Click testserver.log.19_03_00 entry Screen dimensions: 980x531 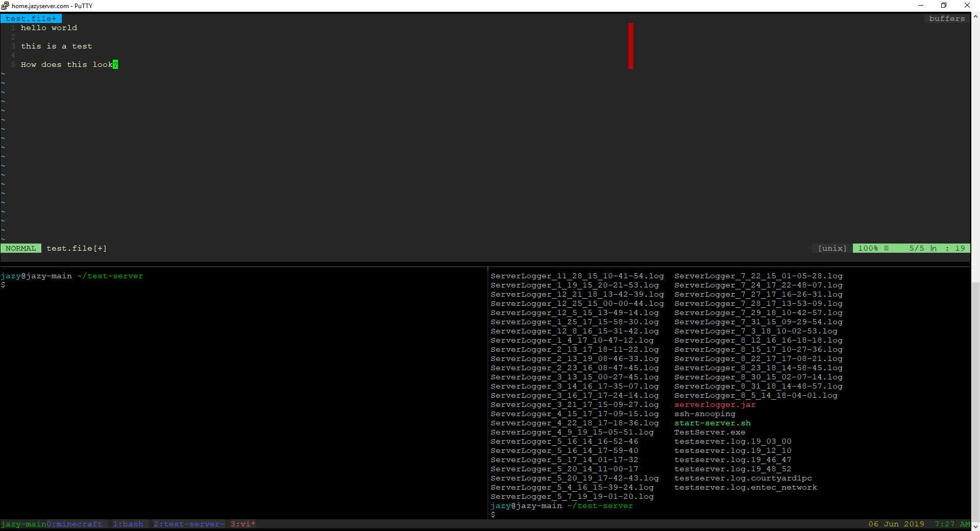pyautogui.click(x=733, y=441)
